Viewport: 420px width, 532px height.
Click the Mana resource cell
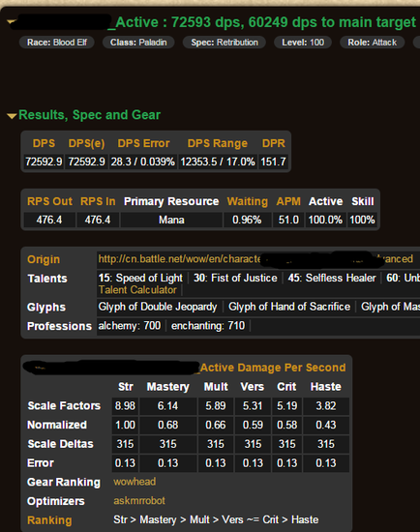(171, 220)
